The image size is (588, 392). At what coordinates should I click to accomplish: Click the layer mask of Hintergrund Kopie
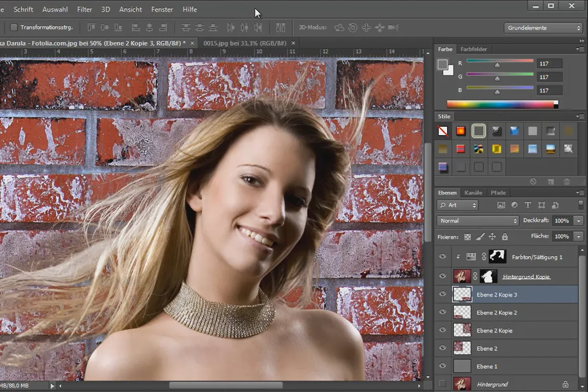pyautogui.click(x=489, y=276)
